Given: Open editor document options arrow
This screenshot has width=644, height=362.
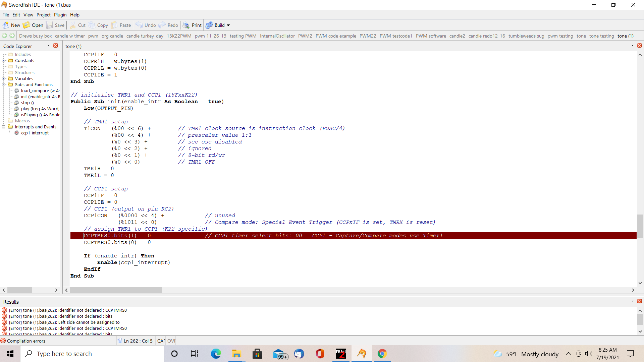Looking at the screenshot, I should pos(633,46).
